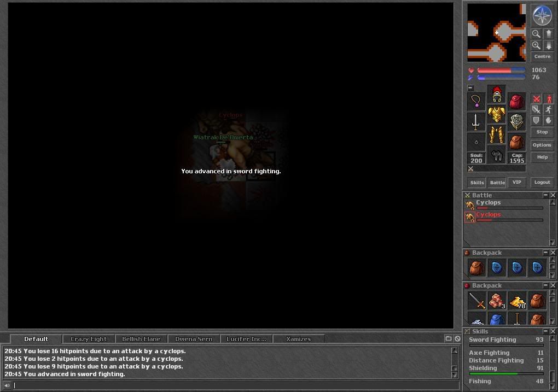Image resolution: width=558 pixels, height=392 pixels.
Task: Select the red targeted Cyclops in Battle list
Action: pyautogui.click(x=505, y=217)
